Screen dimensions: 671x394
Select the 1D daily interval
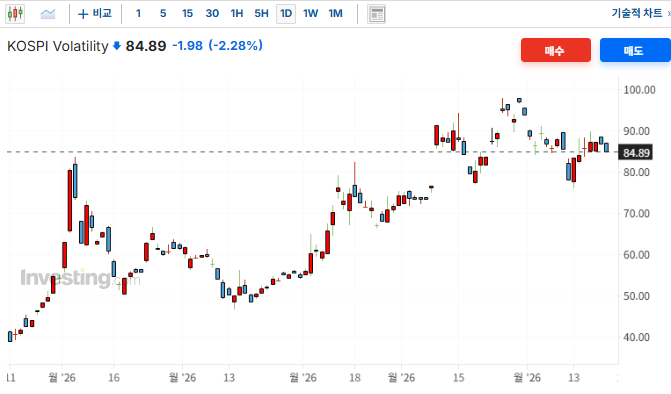286,14
